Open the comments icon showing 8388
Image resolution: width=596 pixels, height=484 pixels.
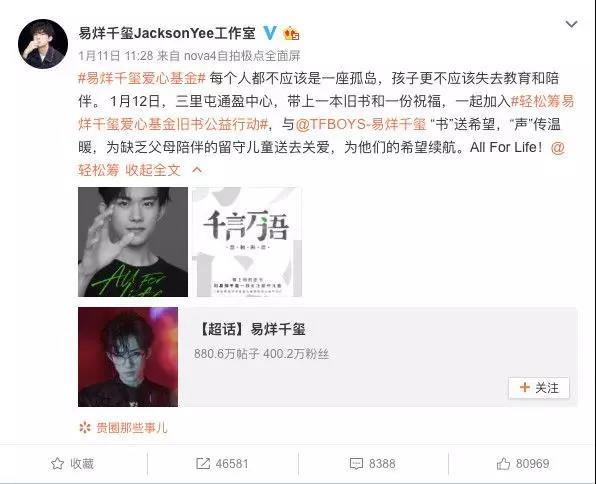pos(356,463)
